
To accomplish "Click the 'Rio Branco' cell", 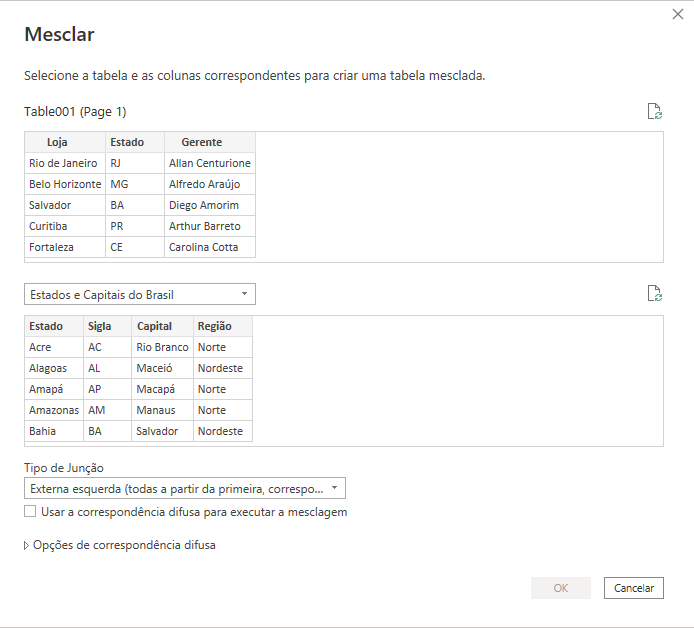I will tap(162, 347).
